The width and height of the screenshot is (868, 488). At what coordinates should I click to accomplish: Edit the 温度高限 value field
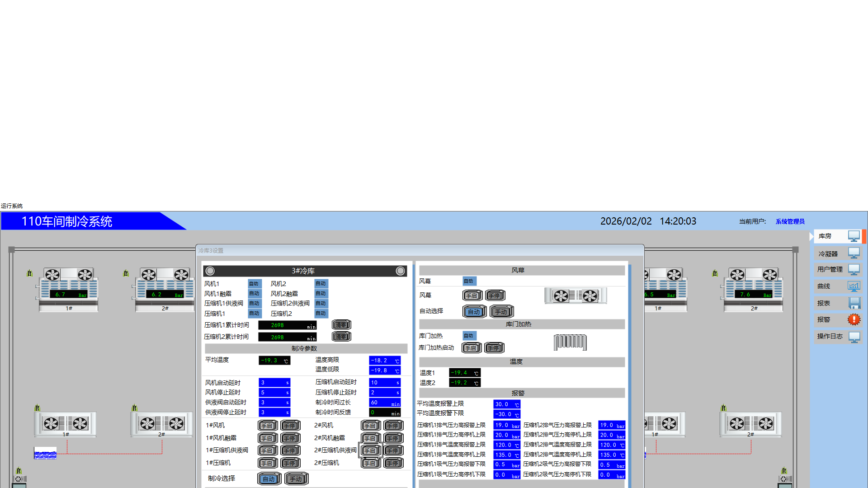[x=384, y=361]
